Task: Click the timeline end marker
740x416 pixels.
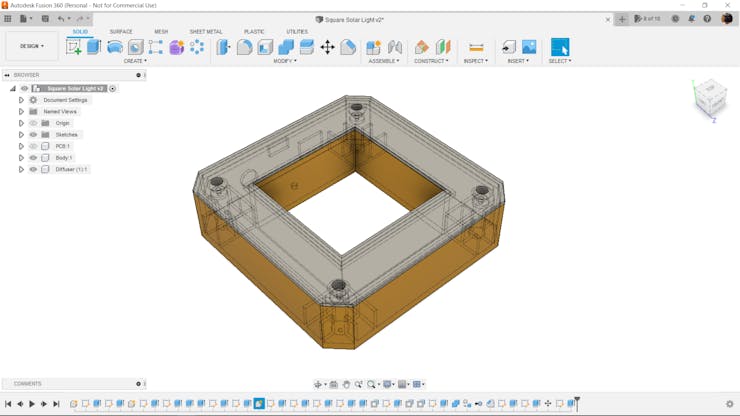Action: coord(577,403)
